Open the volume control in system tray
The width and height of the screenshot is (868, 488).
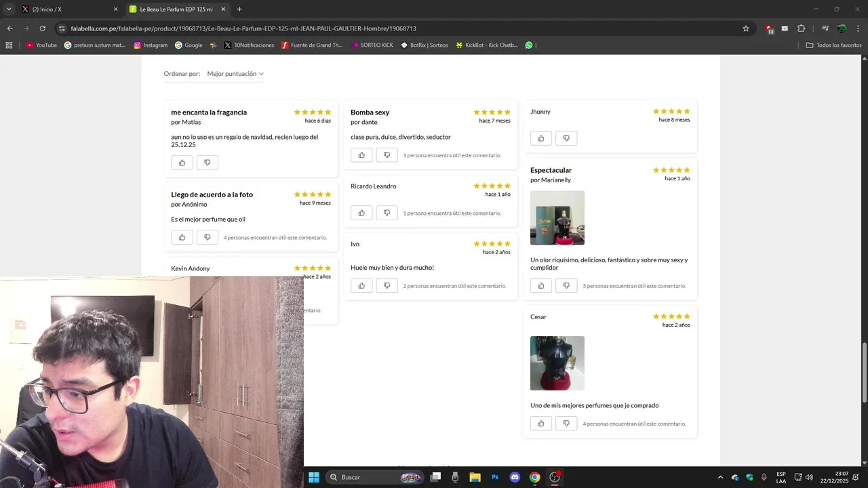809,477
